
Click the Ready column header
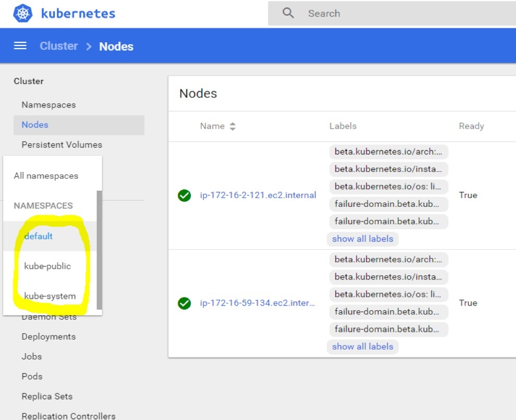[x=471, y=126]
